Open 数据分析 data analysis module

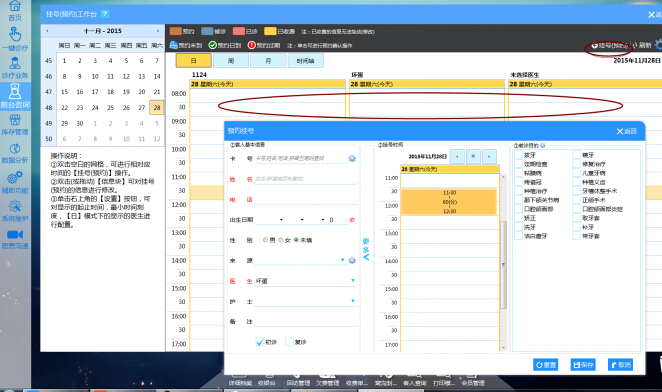click(x=15, y=153)
